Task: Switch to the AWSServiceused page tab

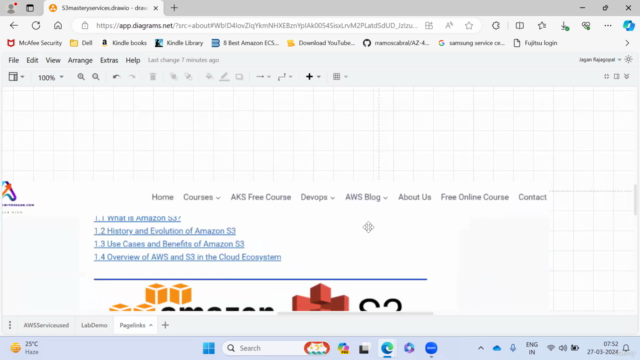Action: [46, 325]
